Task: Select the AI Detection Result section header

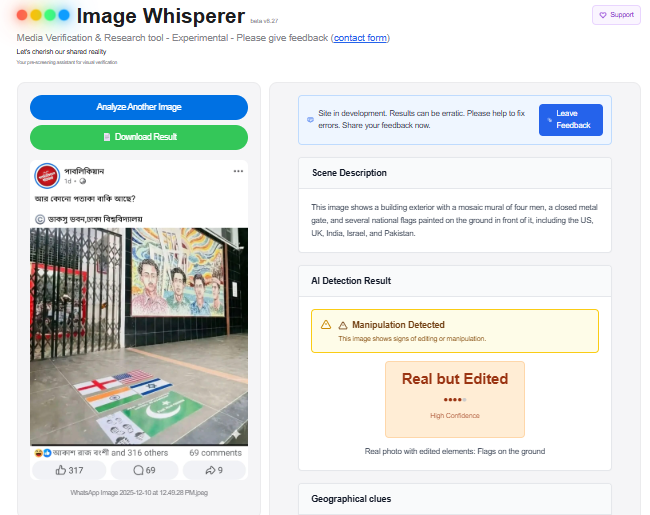Action: tap(351, 281)
